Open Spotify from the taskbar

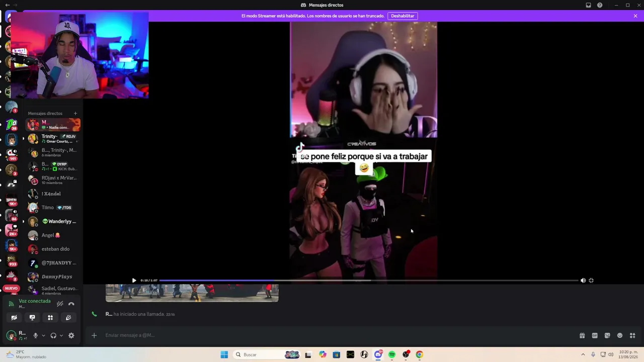coord(392,354)
